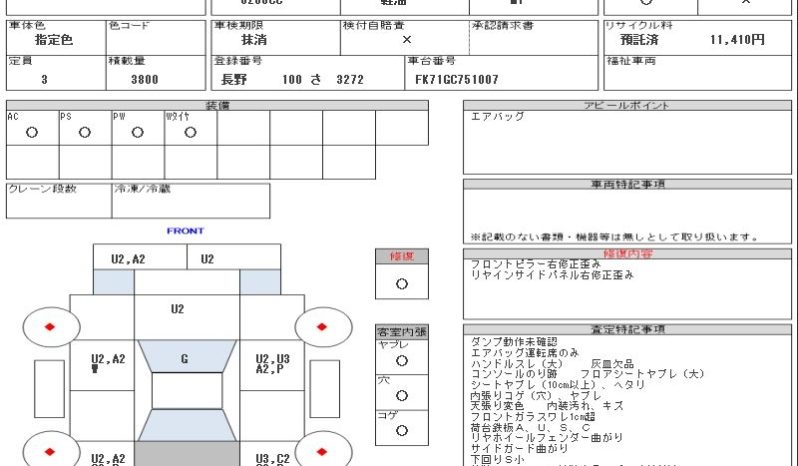Click the エアバッグ運転席のみ note
This screenshot has height=466, width=798.
(x=525, y=353)
